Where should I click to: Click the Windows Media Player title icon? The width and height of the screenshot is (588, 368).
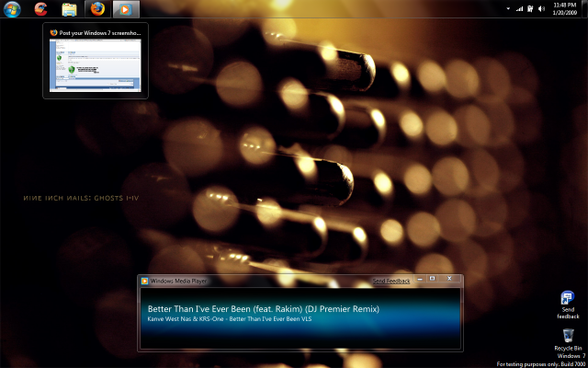[144, 281]
